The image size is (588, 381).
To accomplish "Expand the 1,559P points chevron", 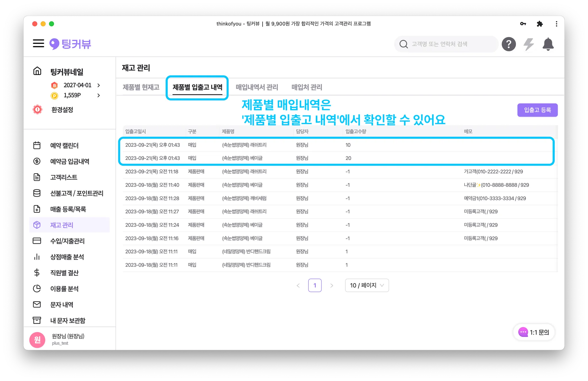I will pos(99,95).
